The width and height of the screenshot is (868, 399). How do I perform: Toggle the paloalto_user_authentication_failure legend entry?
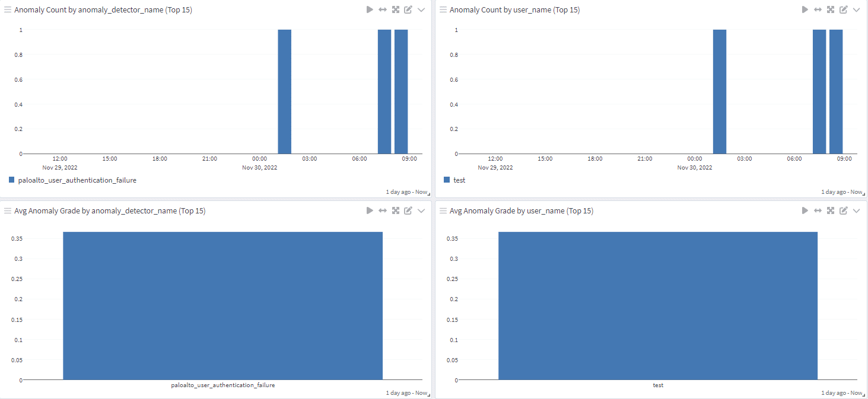(x=77, y=180)
